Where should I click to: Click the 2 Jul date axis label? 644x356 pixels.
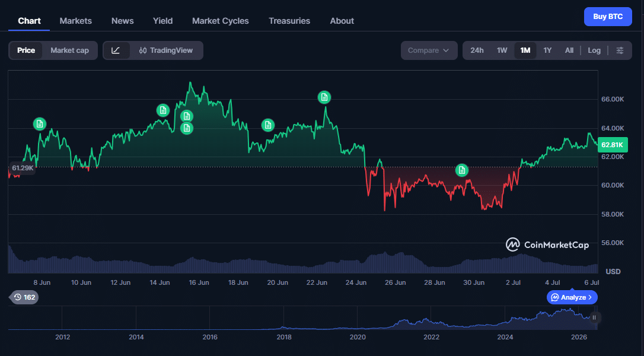[x=513, y=282]
